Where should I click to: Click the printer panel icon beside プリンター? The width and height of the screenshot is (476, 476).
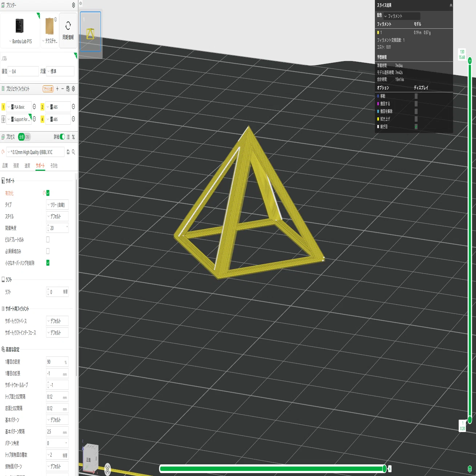(3, 5)
